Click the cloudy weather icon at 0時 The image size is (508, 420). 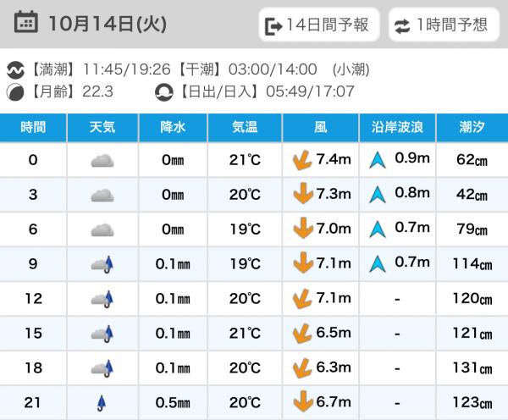click(x=102, y=159)
